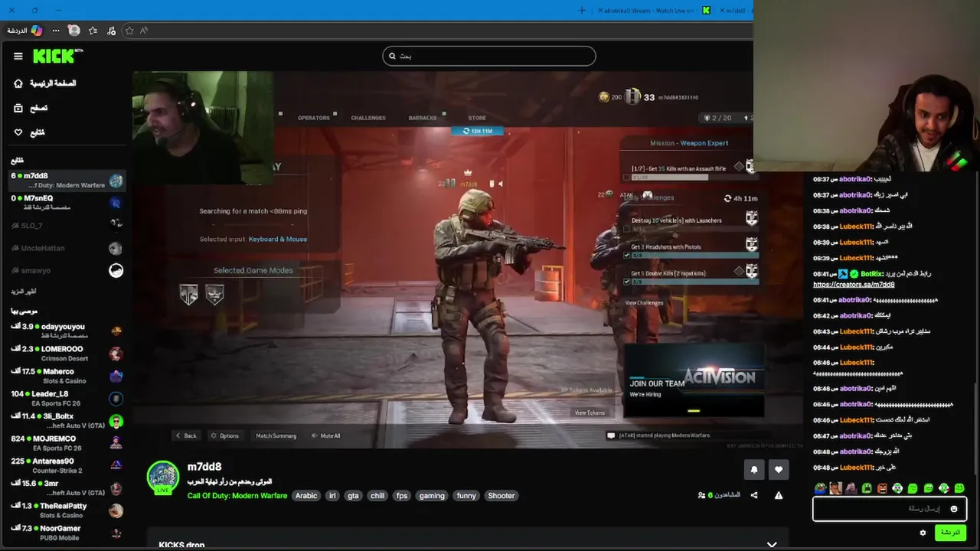Viewport: 980px width, 551px height.
Task: Open UncleHattan channel in sidebar
Action: click(x=67, y=248)
